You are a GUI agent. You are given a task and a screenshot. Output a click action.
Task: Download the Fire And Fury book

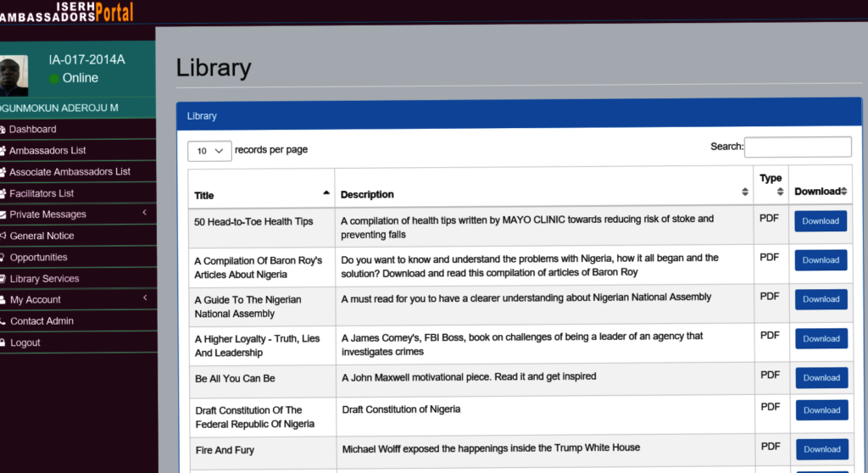tap(821, 449)
